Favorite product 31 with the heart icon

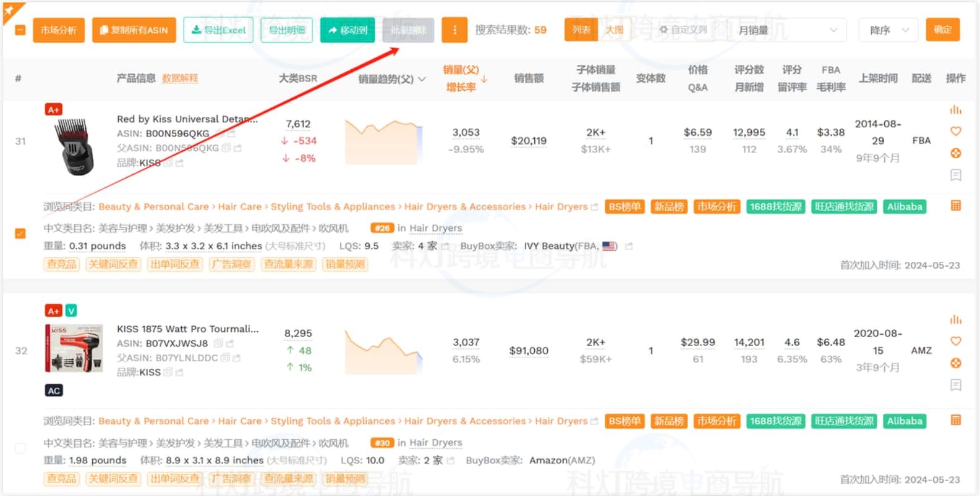pyautogui.click(x=955, y=132)
